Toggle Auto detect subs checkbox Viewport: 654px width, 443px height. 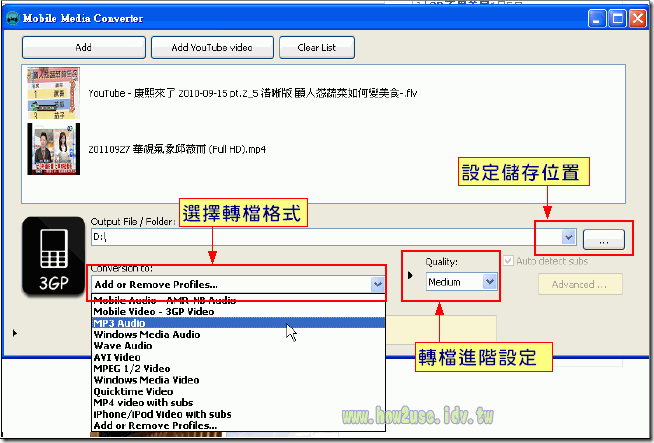(511, 261)
